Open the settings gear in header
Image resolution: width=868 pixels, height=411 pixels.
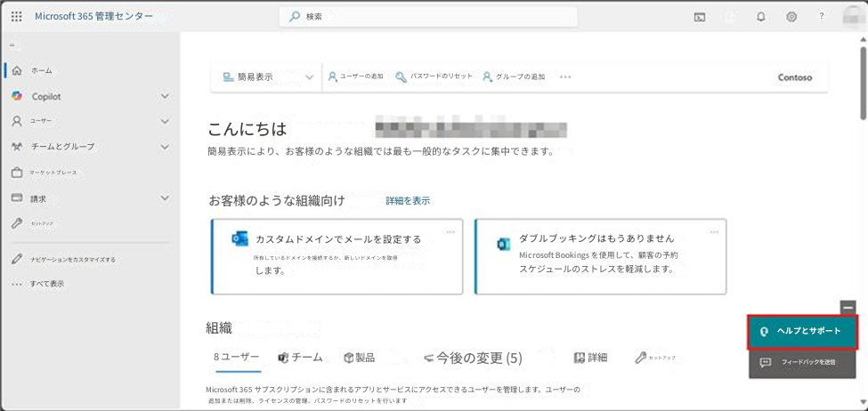coord(791,17)
